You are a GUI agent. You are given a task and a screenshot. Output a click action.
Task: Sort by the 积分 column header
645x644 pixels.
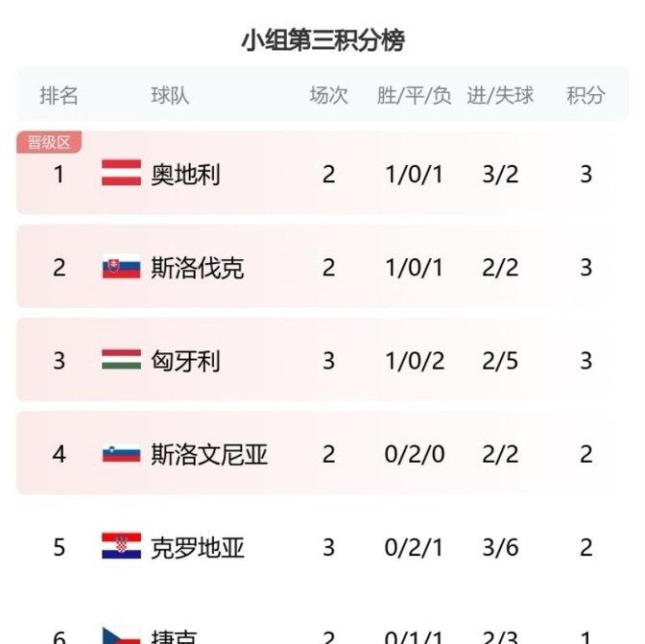(x=585, y=95)
